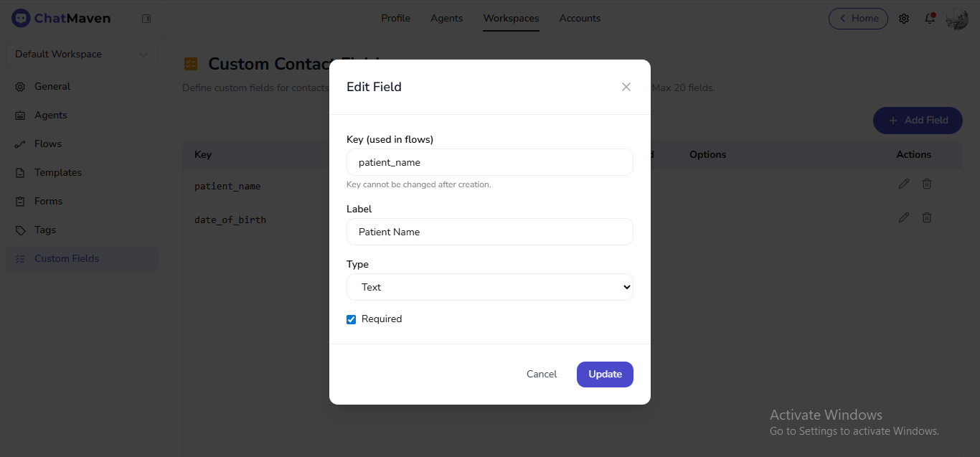Switch to the Accounts tab
Image resolution: width=980 pixels, height=457 pixels.
click(x=580, y=19)
